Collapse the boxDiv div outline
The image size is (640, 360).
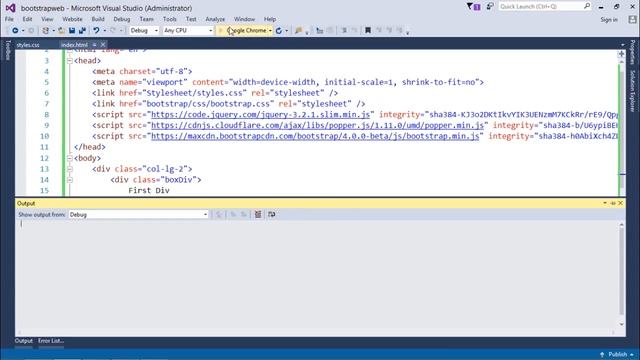tap(70, 180)
